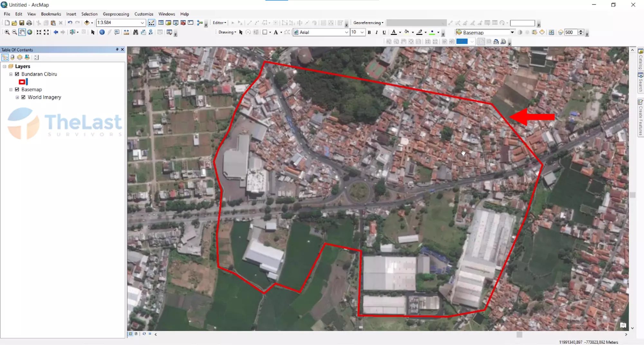This screenshot has width=644, height=345.
Task: Create a new map document
Action: (x=7, y=23)
